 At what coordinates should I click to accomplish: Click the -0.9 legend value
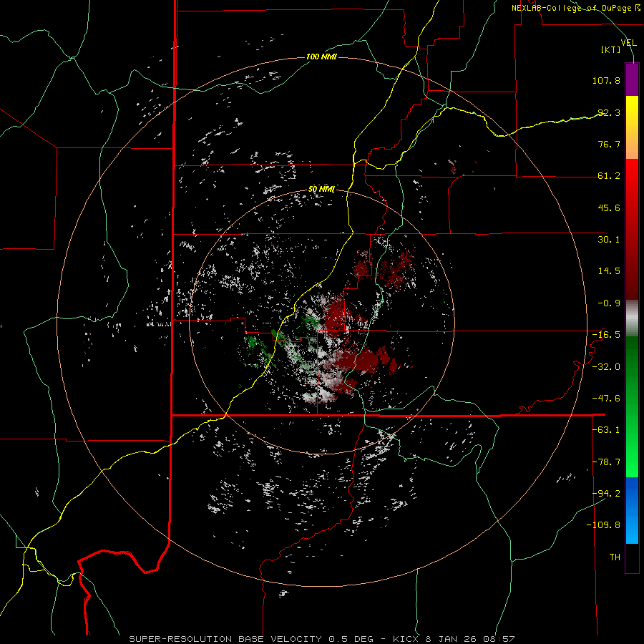pos(609,303)
